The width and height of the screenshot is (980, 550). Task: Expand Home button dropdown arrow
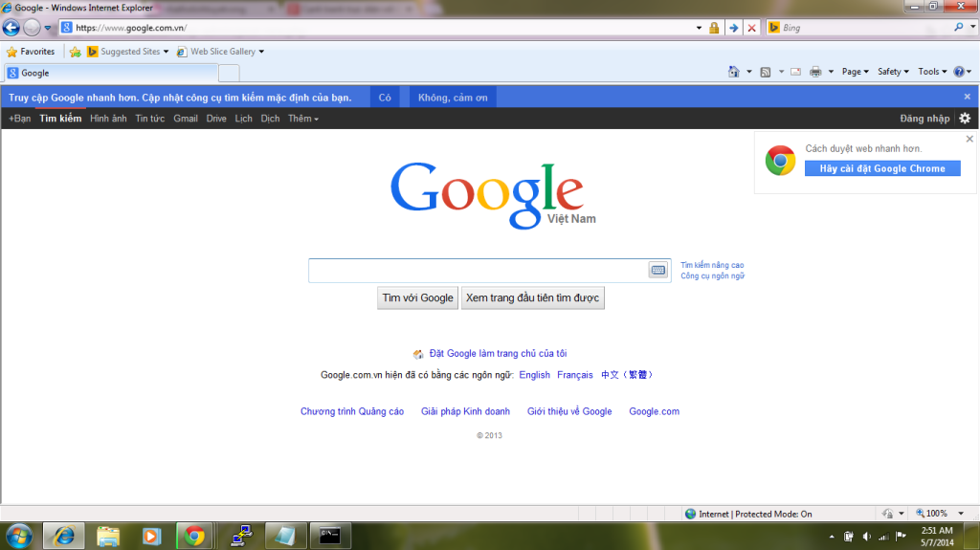(748, 72)
